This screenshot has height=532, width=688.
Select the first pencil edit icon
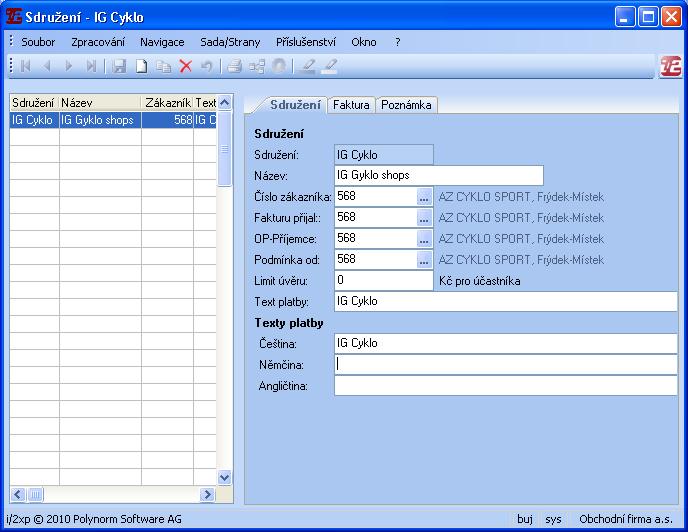tap(307, 66)
